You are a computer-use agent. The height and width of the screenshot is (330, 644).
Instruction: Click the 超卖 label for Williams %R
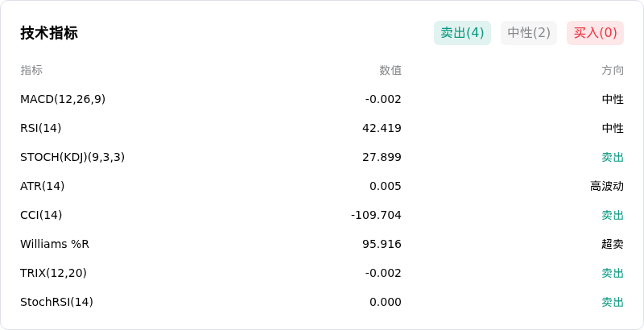(x=613, y=244)
